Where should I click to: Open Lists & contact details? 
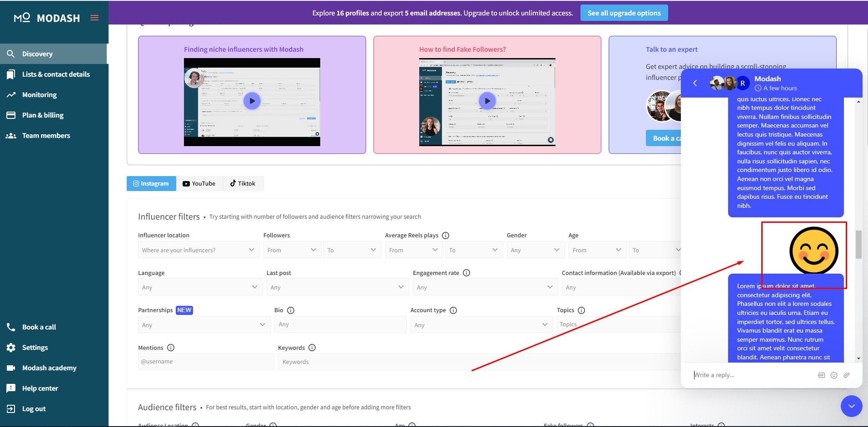pos(54,74)
